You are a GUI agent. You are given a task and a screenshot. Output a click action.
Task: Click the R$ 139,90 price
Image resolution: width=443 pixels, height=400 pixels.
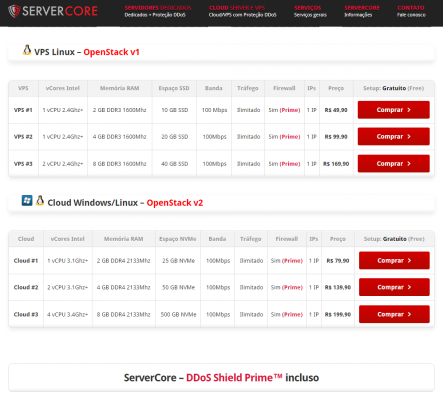338,287
